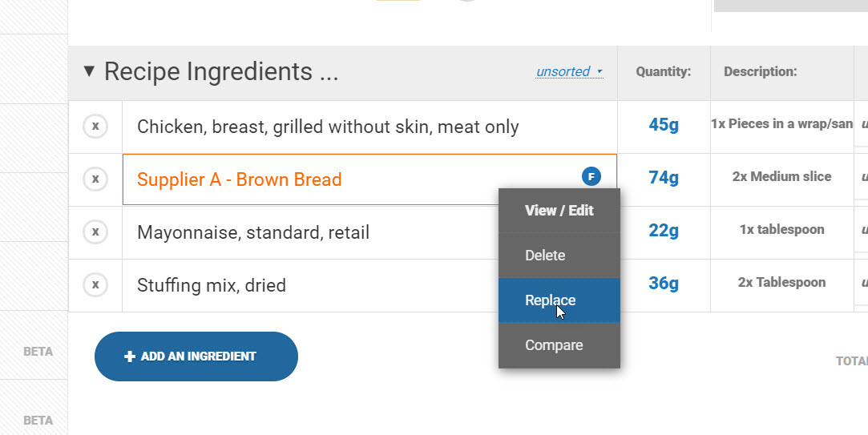Remove Mayonnaise using its x icon
The image size is (868, 435).
pos(95,232)
